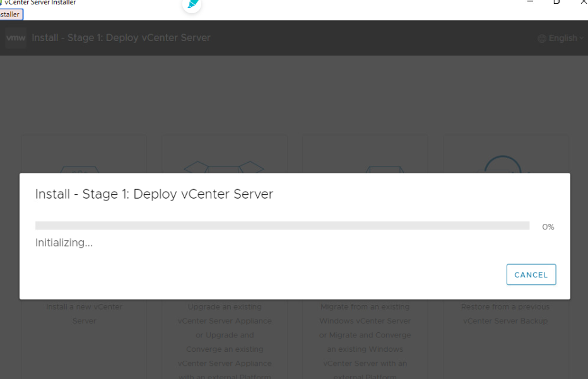
Task: Click the 0% progress label
Action: point(548,226)
